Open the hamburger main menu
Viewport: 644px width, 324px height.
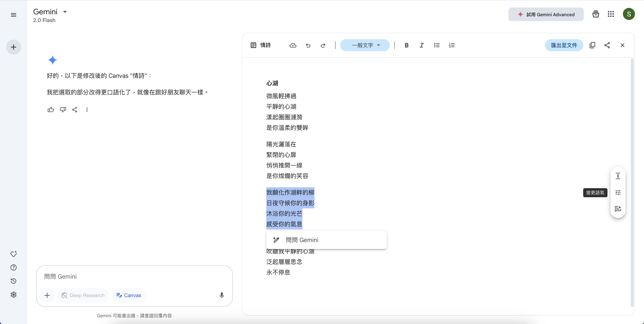(14, 15)
